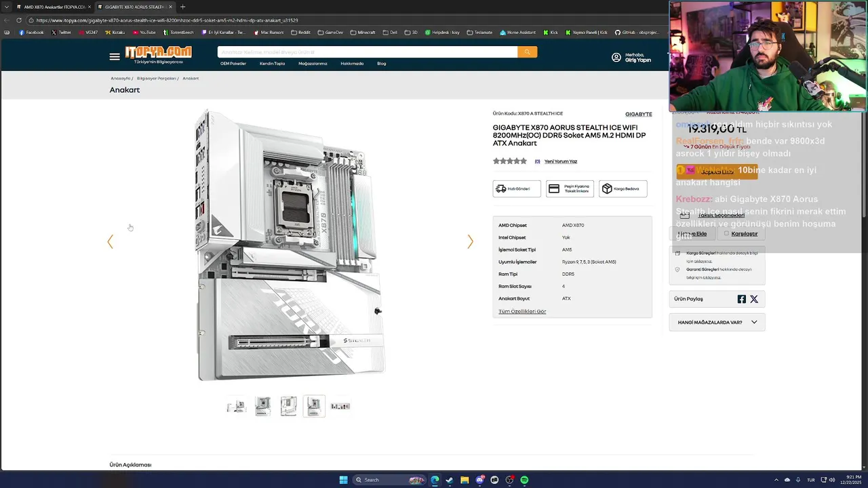Open Spotify from the taskbar

coord(524,480)
